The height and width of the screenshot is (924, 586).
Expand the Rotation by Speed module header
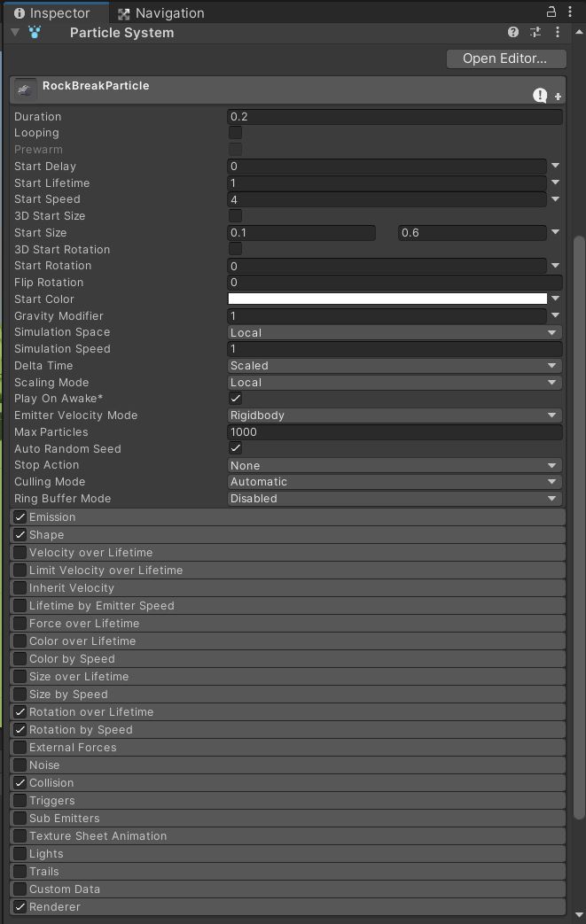[x=288, y=729]
